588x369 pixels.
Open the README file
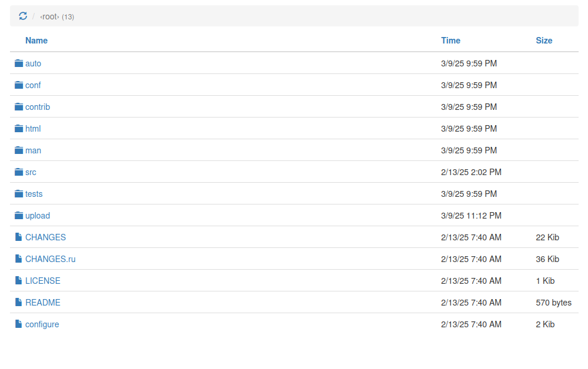(x=42, y=303)
